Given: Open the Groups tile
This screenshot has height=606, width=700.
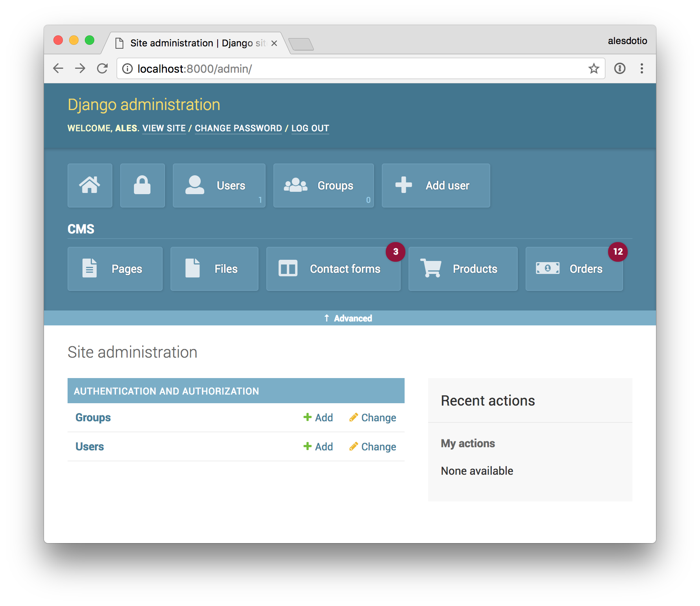Looking at the screenshot, I should pos(323,185).
